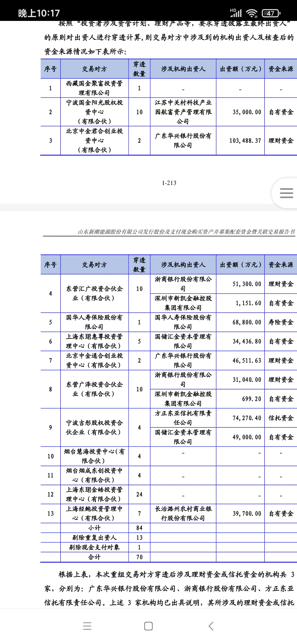Tap the Wi-Fi status icon
The height and width of the screenshot is (644, 297).
252,13
